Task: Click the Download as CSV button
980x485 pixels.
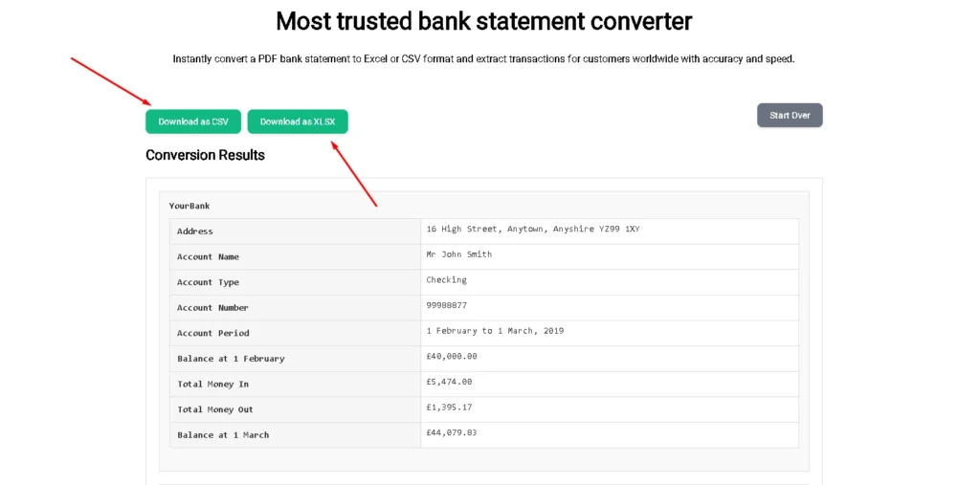Action: click(193, 121)
